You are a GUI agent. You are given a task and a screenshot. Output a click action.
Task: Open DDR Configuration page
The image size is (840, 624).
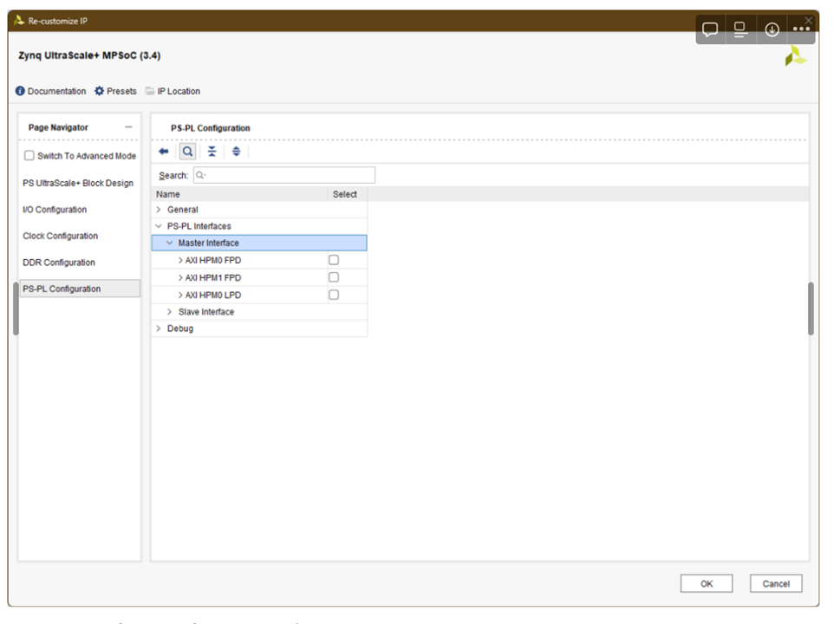[x=59, y=263]
